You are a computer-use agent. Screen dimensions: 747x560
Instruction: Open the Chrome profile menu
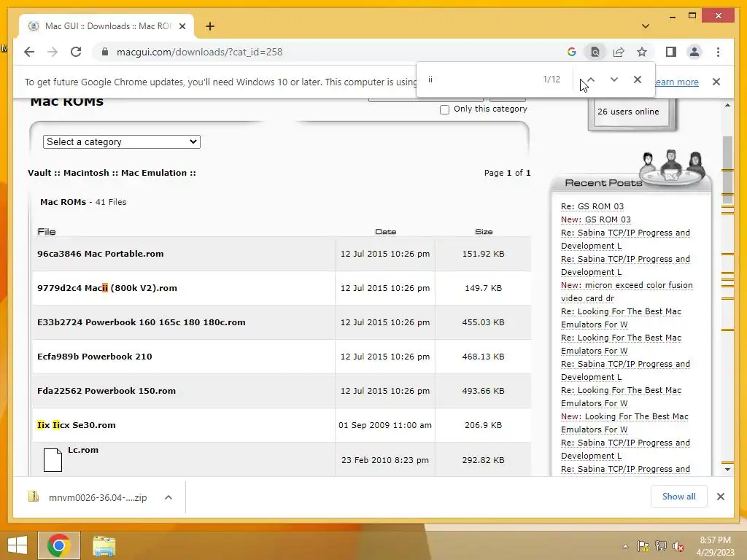[694, 52]
